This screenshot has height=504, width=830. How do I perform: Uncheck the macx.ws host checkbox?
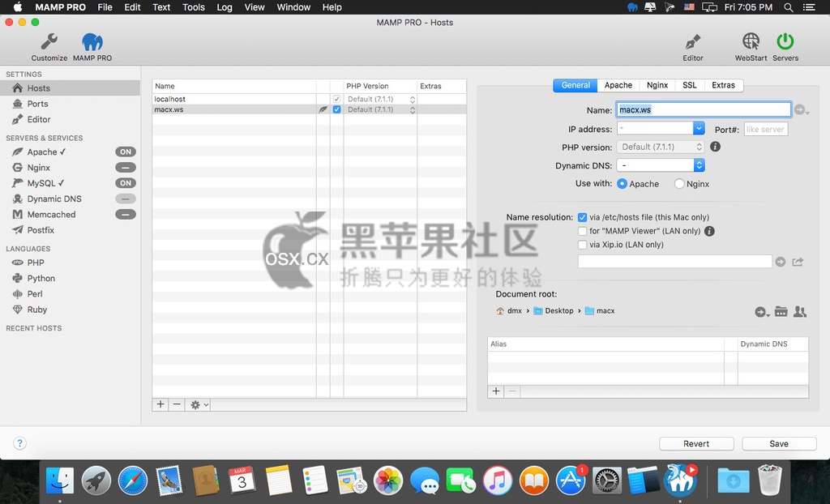coord(336,109)
